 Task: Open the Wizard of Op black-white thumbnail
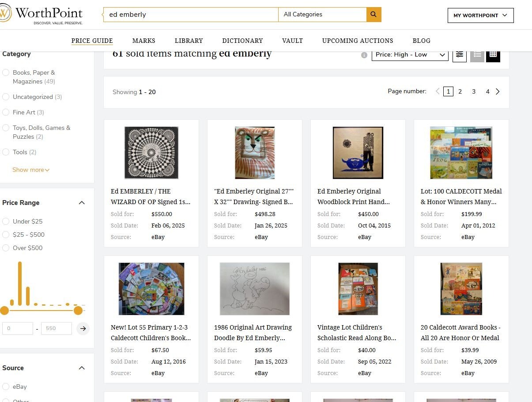point(151,153)
